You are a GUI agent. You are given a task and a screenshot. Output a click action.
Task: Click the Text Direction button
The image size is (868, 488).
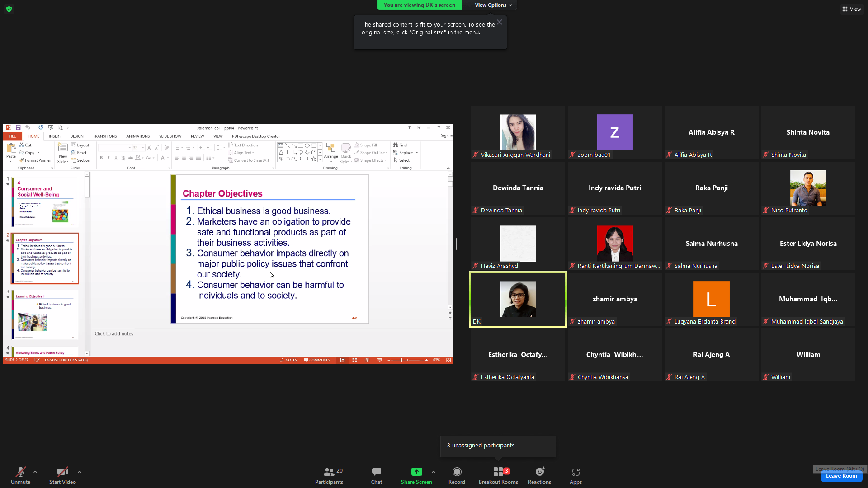point(244,145)
